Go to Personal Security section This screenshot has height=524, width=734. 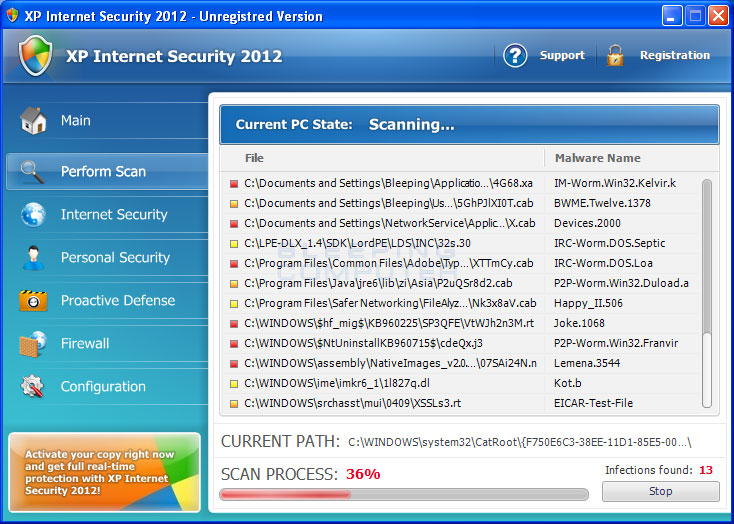(107, 258)
